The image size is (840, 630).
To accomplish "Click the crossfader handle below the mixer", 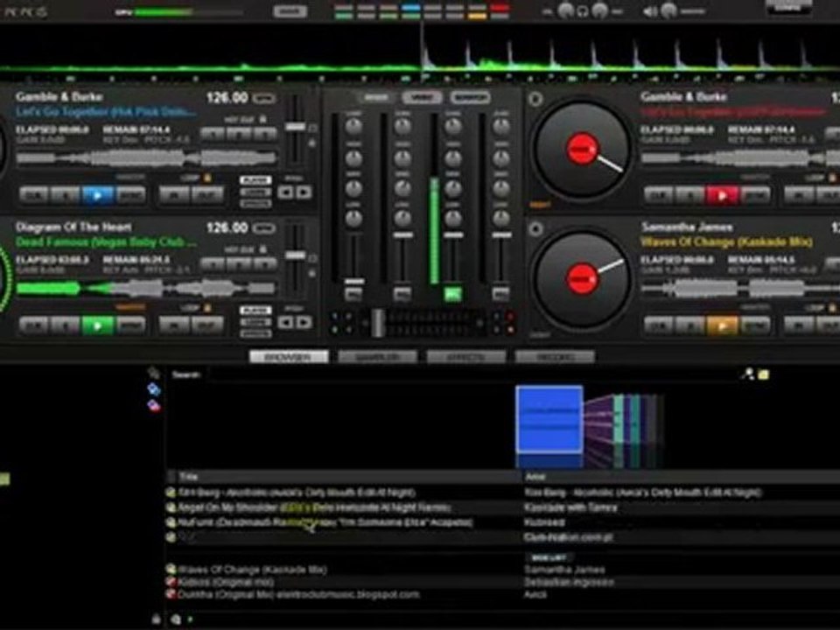I will 378,323.
